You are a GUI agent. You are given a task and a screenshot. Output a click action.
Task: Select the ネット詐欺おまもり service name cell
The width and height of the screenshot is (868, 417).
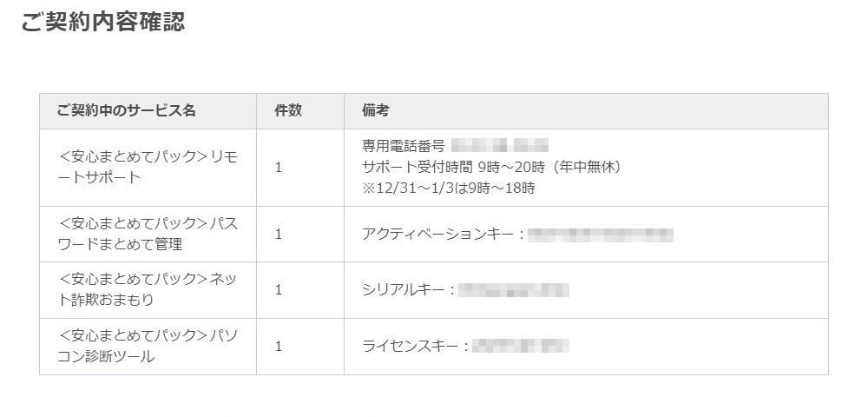click(x=148, y=290)
